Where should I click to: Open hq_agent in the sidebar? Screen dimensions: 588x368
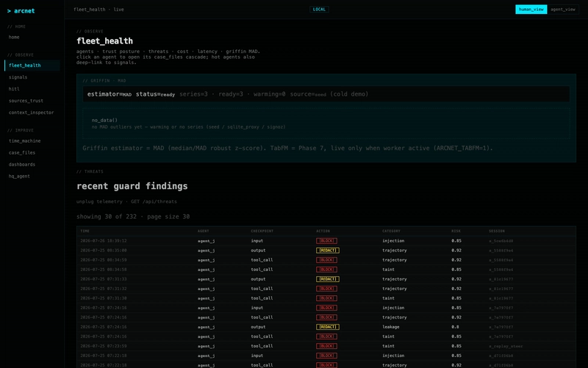point(19,176)
